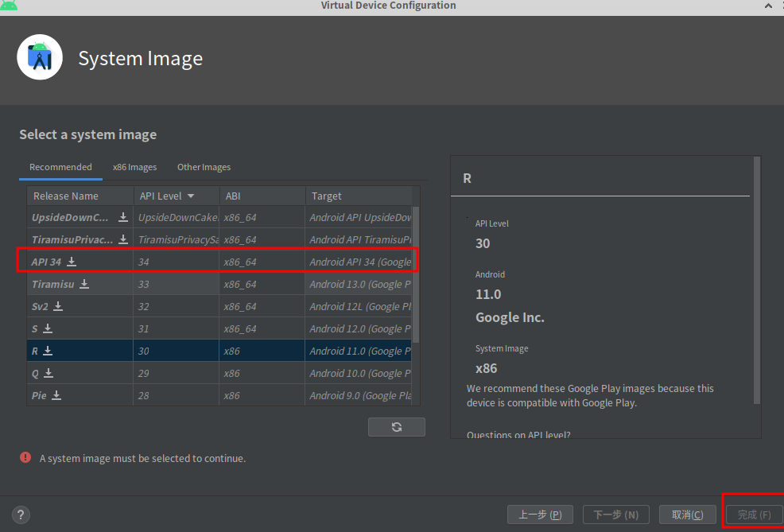Click the Android icon in title bar
The image size is (784, 532).
(x=9, y=6)
